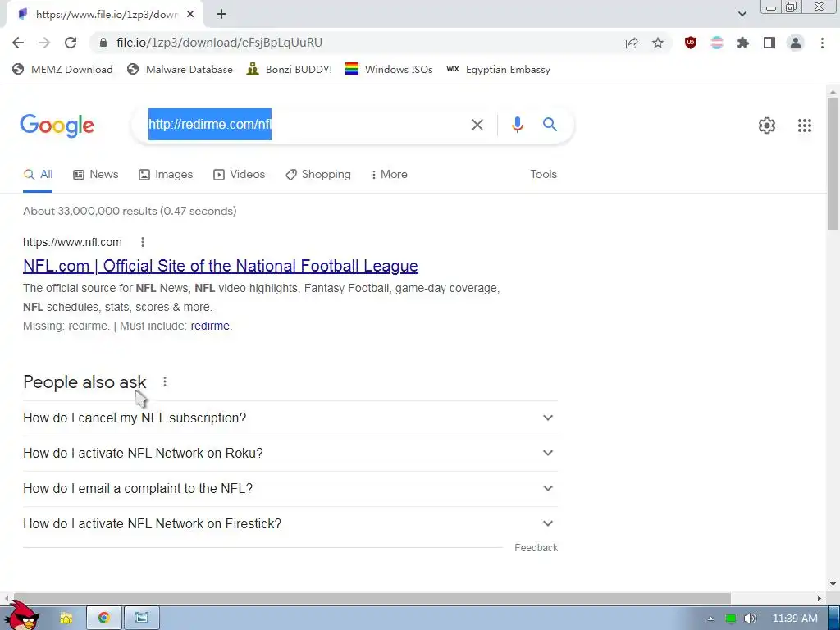The height and width of the screenshot is (630, 840).
Task: Open the Malware Database bookmark
Action: coord(180,69)
